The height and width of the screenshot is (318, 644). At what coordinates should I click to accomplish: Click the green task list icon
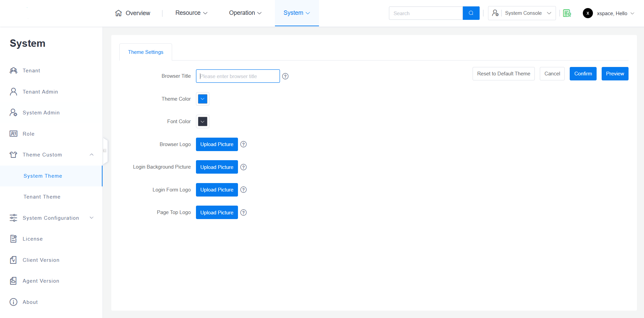567,13
